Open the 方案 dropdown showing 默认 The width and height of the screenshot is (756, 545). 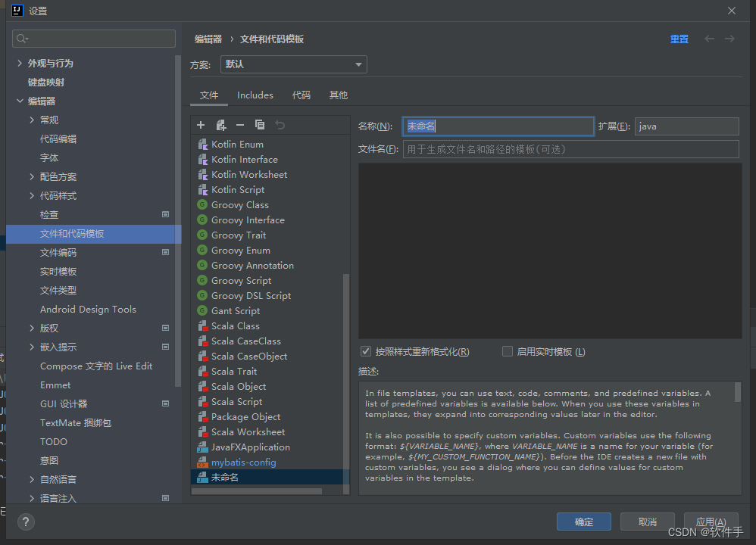[x=294, y=64]
